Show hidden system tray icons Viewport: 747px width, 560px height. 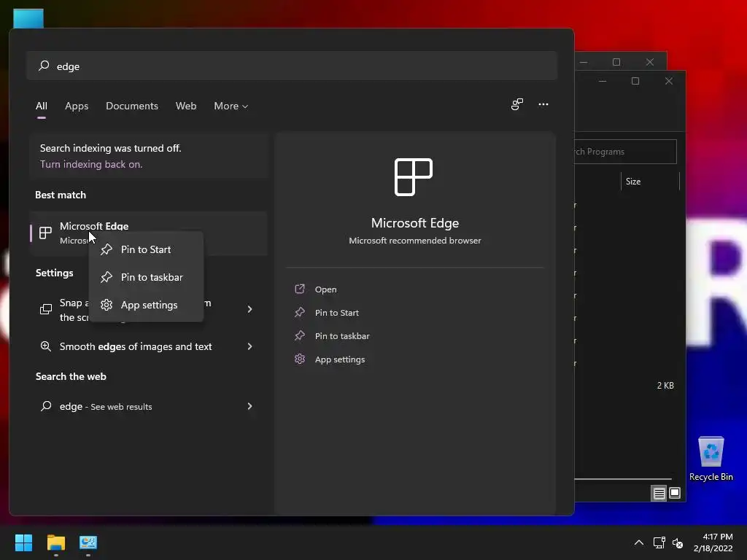point(639,542)
